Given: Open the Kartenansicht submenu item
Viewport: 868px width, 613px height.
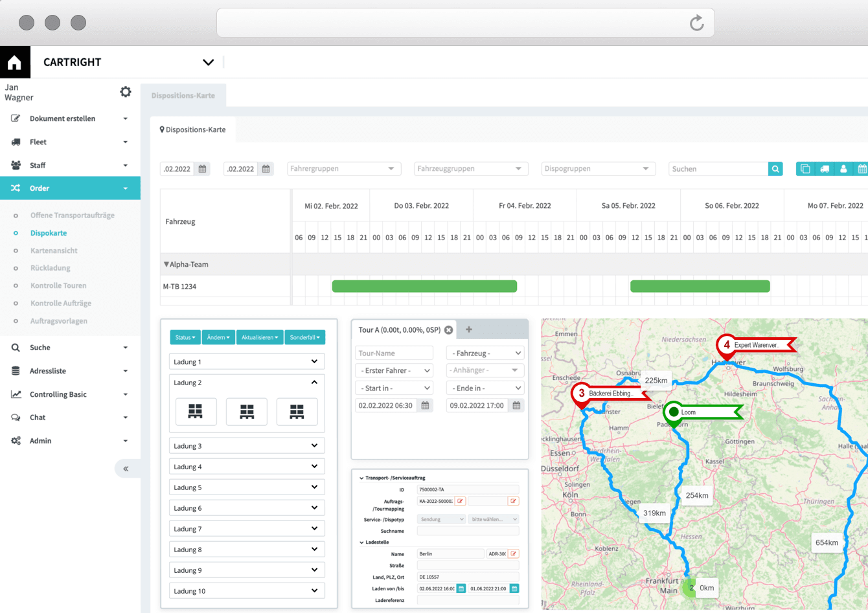Looking at the screenshot, I should [54, 251].
